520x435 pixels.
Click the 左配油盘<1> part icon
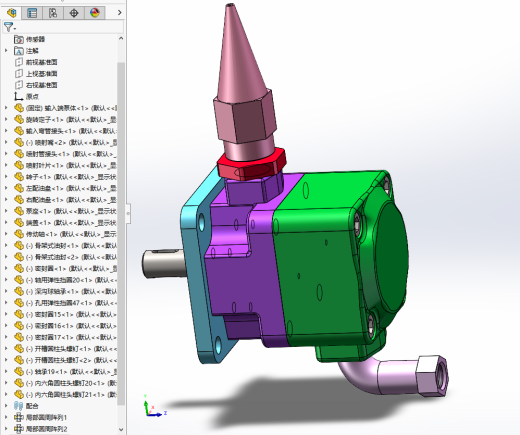pyautogui.click(x=19, y=188)
